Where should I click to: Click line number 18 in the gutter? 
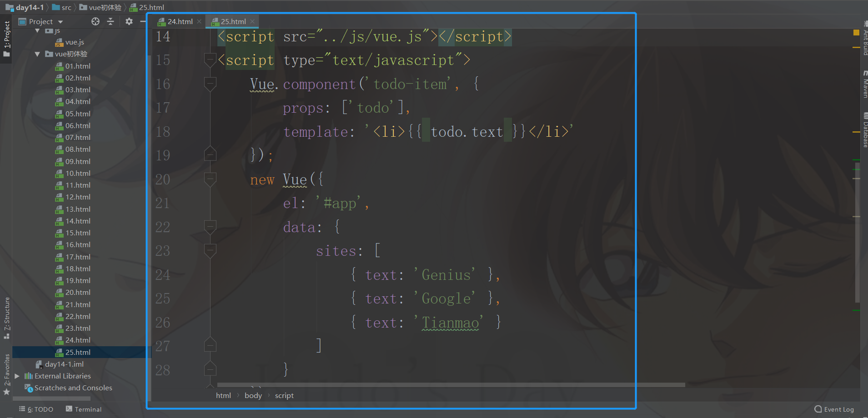coord(163,132)
